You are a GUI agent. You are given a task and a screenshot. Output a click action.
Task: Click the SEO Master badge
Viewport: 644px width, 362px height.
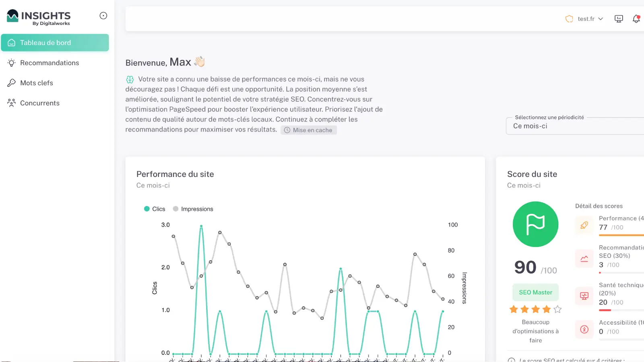[x=535, y=292]
